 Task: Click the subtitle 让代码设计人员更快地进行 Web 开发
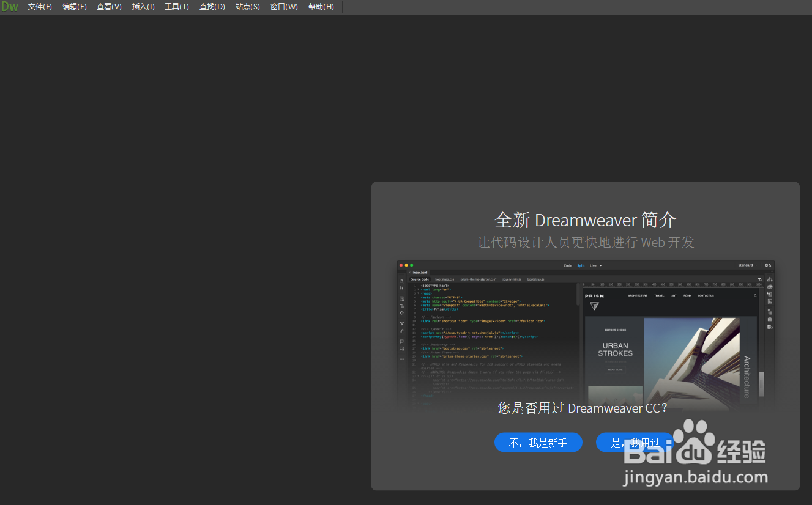586,242
